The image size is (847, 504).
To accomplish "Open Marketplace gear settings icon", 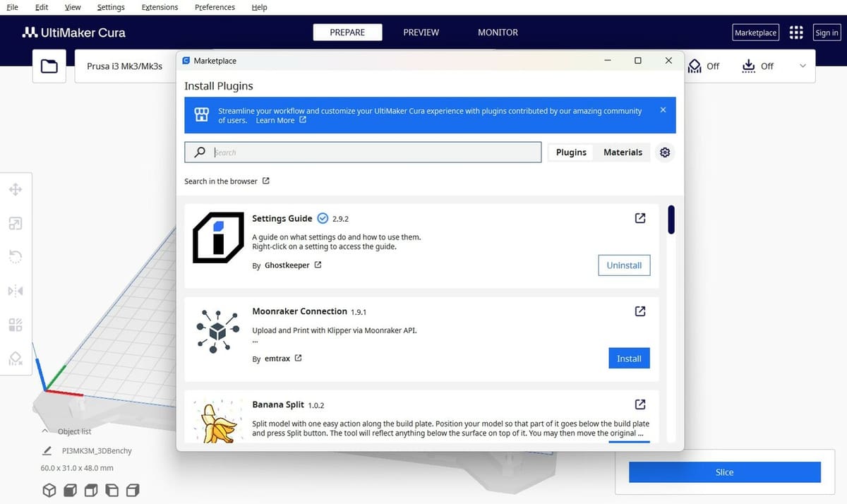I will pyautogui.click(x=664, y=152).
